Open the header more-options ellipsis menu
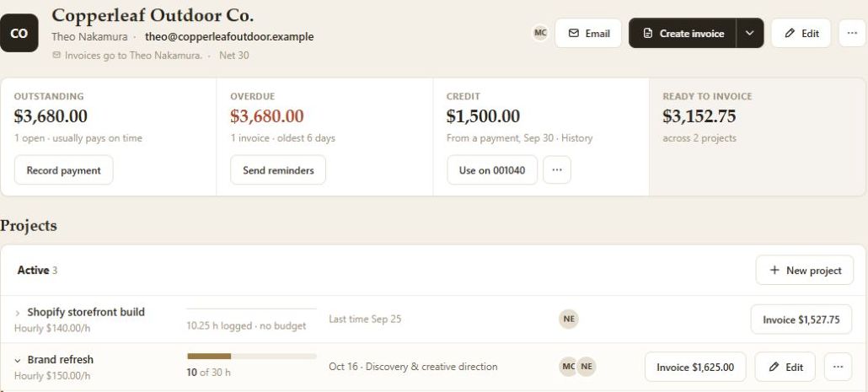The image size is (868, 392). coord(852,33)
